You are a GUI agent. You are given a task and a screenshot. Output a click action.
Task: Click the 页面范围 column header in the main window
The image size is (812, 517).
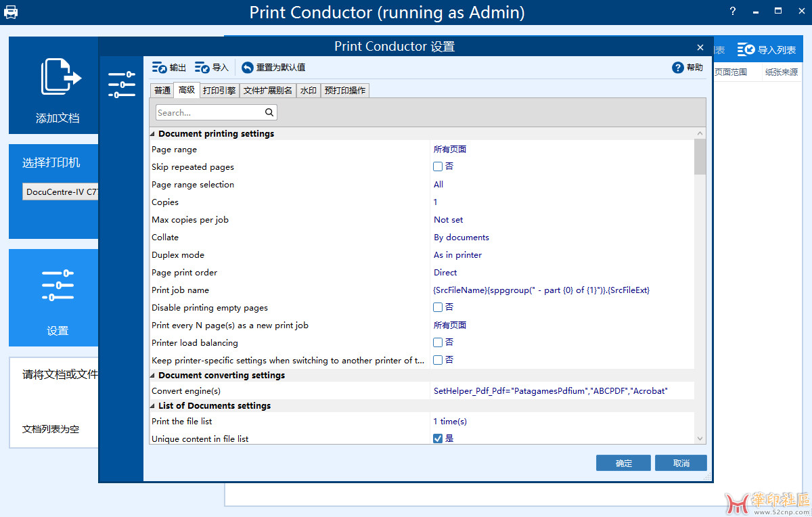coord(731,72)
